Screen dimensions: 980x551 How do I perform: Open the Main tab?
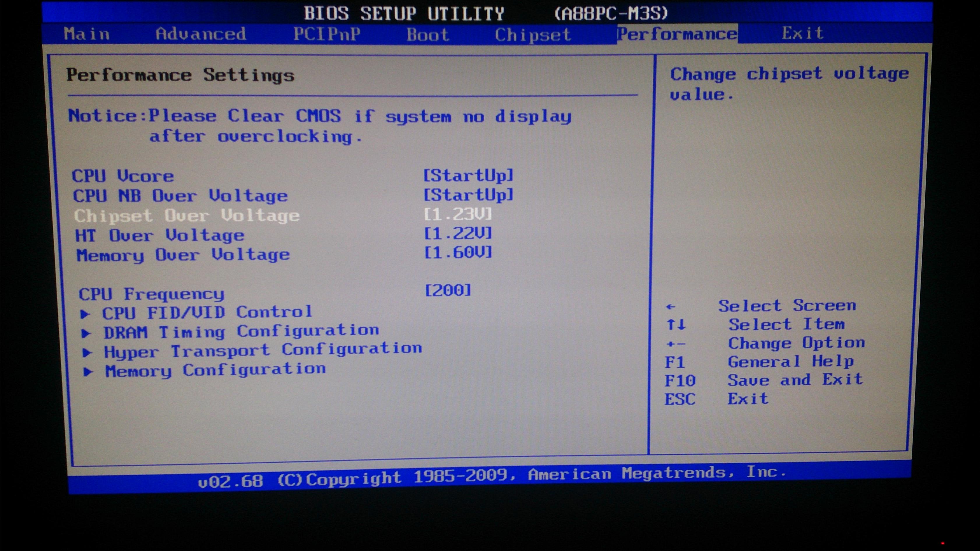pos(87,34)
